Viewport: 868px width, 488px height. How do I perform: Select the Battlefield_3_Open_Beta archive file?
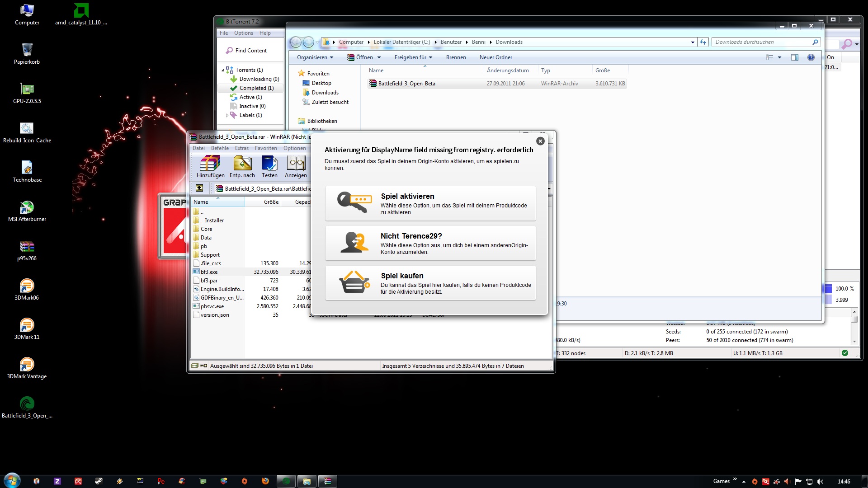(x=497, y=84)
